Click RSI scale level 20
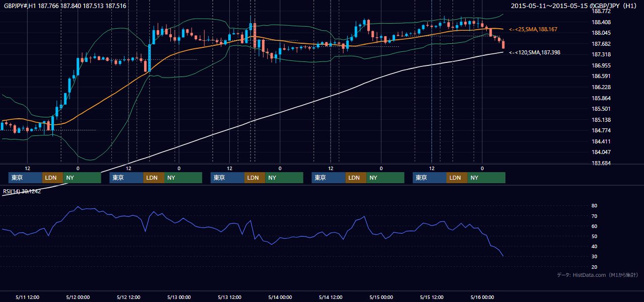This screenshot has height=302, width=644. [594, 267]
